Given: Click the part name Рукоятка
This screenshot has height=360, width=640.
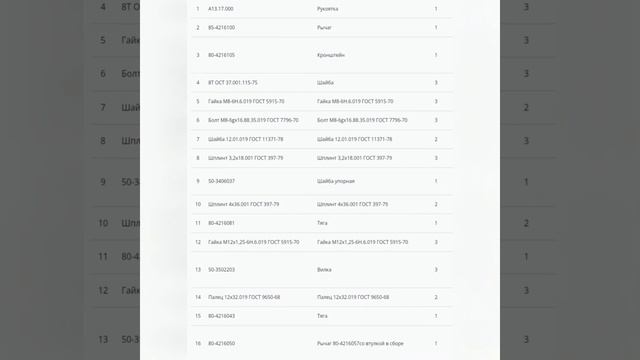Looking at the screenshot, I should pyautogui.click(x=327, y=9).
